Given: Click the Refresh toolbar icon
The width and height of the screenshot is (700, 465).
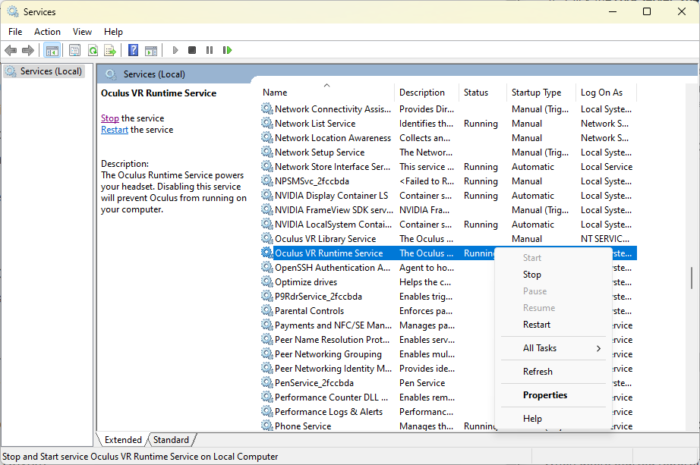Looking at the screenshot, I should [x=93, y=50].
